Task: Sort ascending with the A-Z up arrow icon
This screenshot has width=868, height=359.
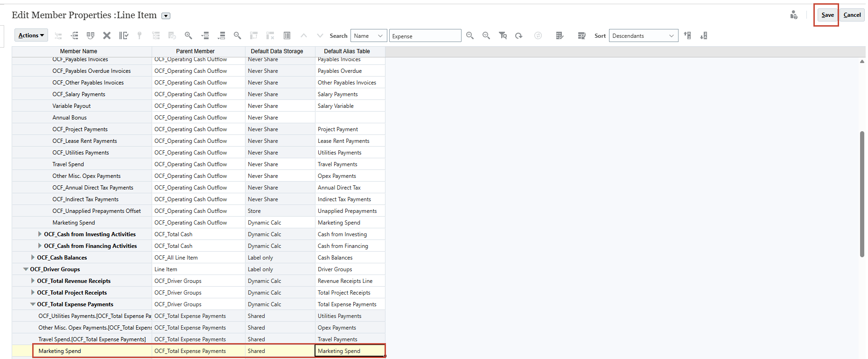Action: (687, 35)
